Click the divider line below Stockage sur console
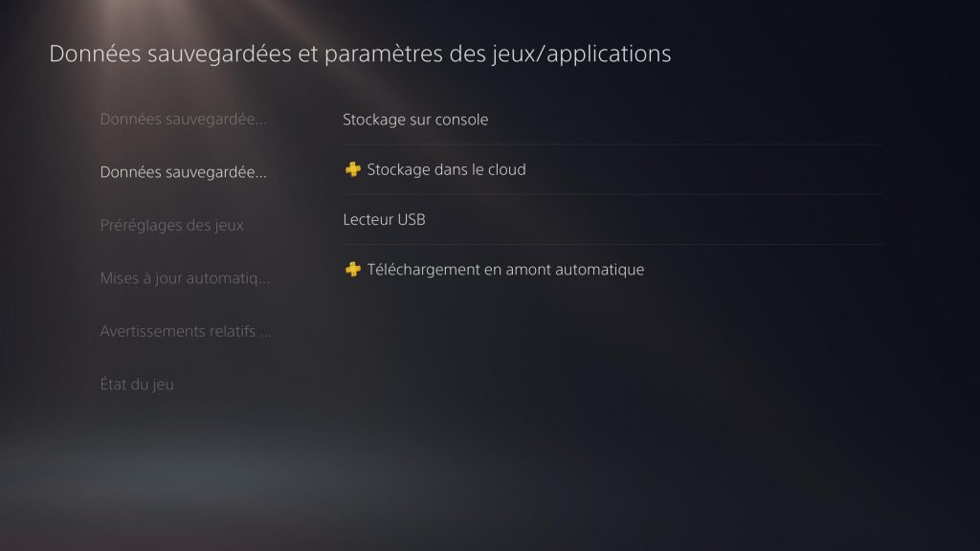980x551 pixels. pyautogui.click(x=612, y=144)
